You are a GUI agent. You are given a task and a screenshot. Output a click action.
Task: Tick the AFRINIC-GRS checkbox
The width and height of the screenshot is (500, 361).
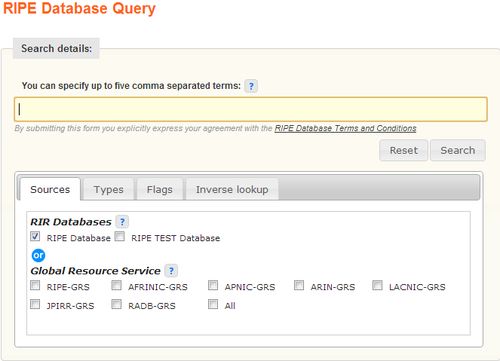tap(116, 285)
